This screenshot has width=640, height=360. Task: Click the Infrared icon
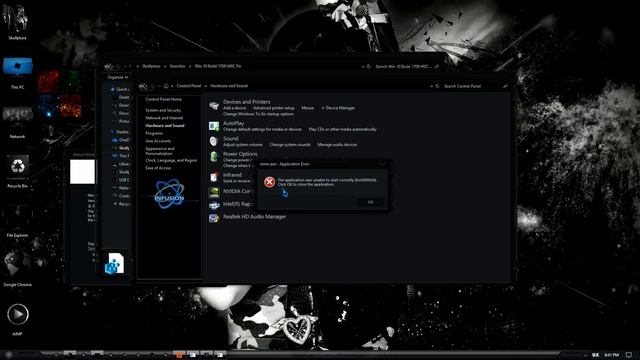214,177
